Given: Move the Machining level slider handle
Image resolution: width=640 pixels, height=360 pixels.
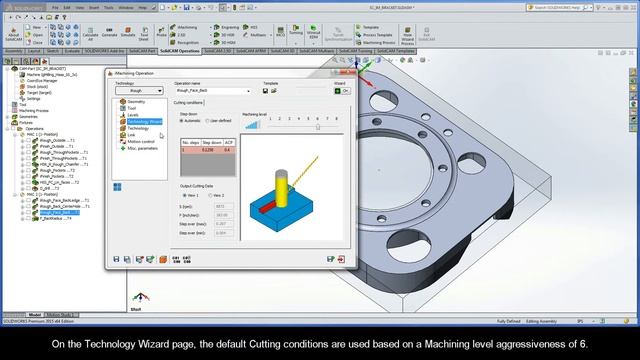Looking at the screenshot, I should (318, 127).
